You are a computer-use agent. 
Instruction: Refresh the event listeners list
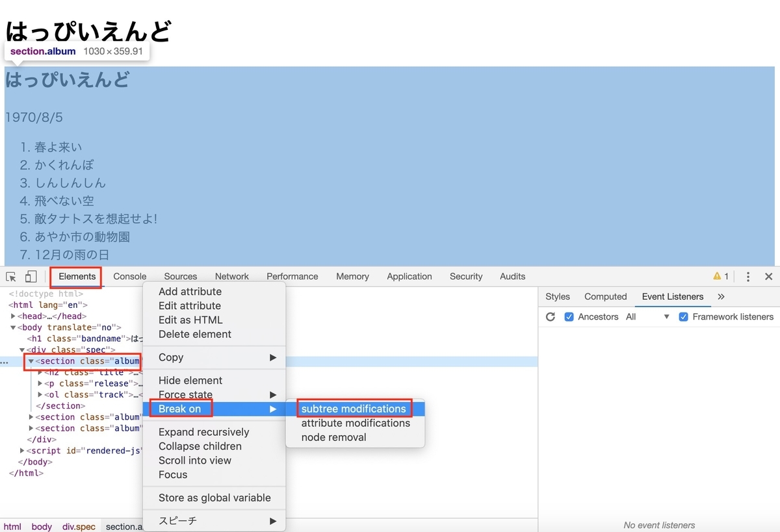click(x=551, y=317)
